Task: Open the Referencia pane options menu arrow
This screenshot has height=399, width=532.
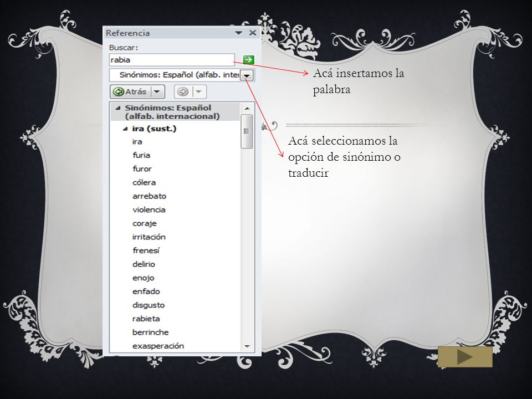Action: click(x=238, y=33)
